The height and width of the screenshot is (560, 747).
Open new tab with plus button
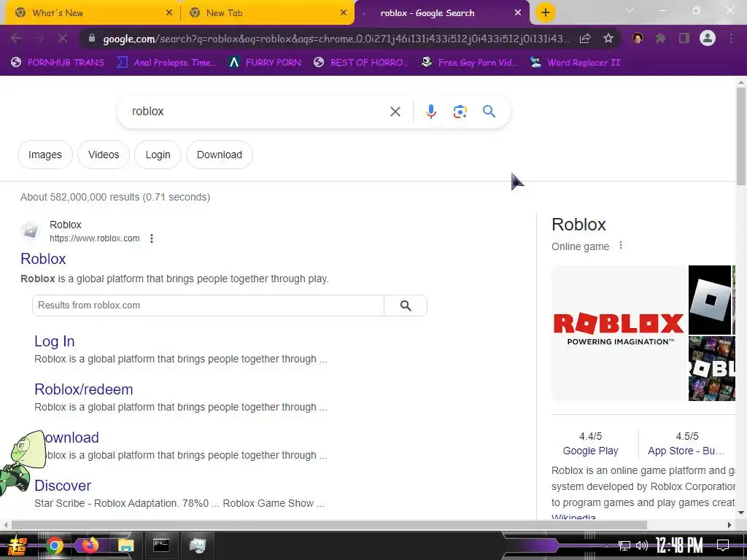546,12
